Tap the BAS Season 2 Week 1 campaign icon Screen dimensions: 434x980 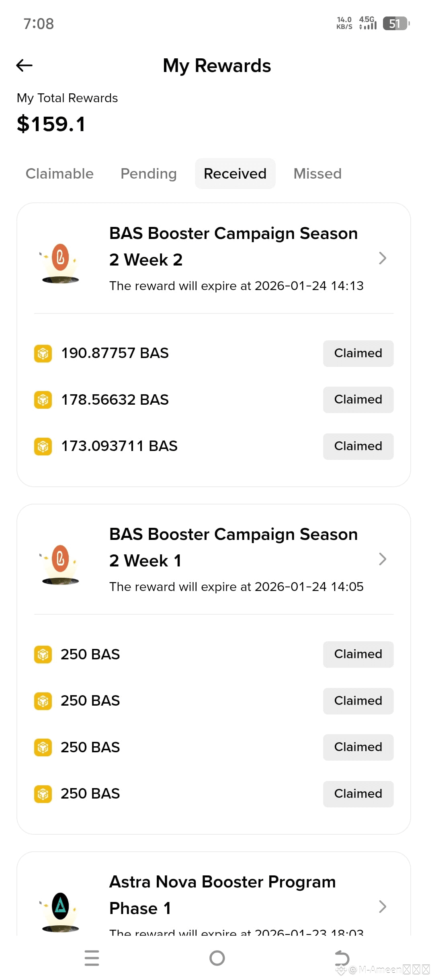tap(60, 564)
